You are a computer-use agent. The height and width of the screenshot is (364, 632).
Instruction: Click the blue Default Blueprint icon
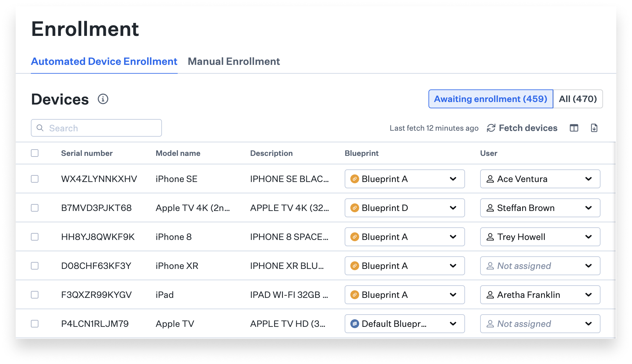click(355, 324)
